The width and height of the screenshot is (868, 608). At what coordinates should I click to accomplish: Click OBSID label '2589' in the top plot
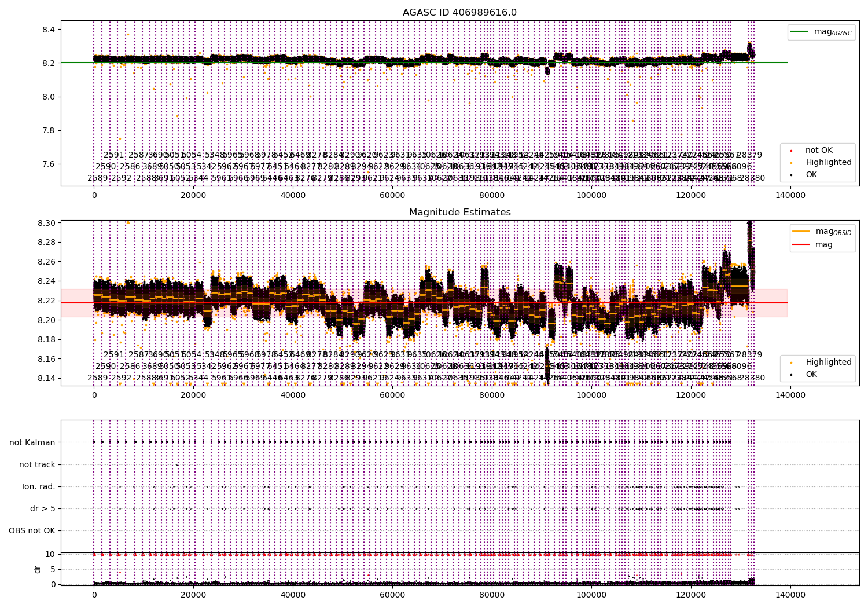point(98,178)
